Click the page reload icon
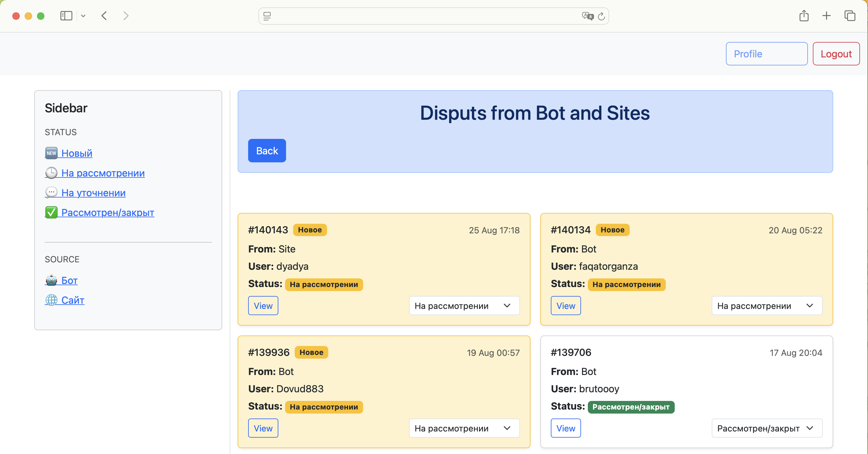Image resolution: width=868 pixels, height=454 pixels. click(x=601, y=16)
